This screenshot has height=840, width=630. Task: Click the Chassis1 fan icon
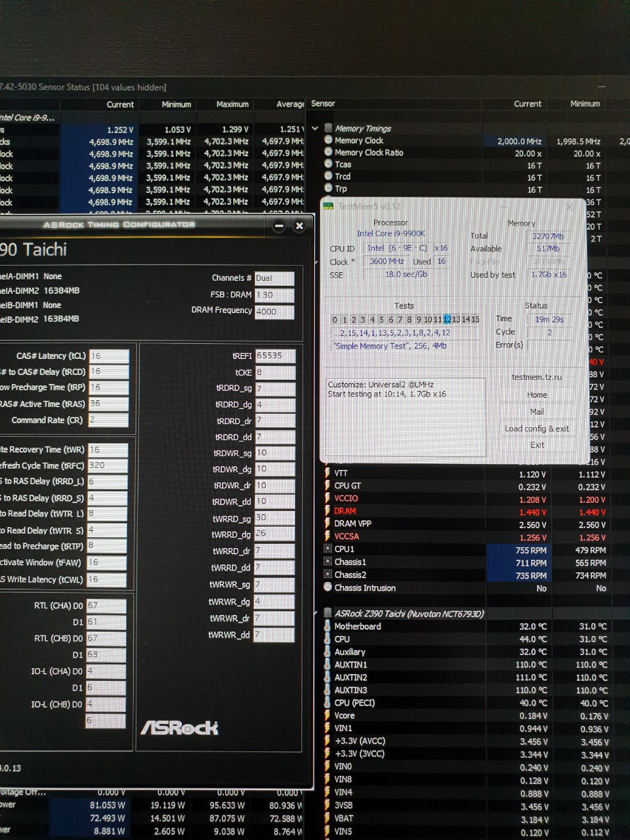(328, 562)
